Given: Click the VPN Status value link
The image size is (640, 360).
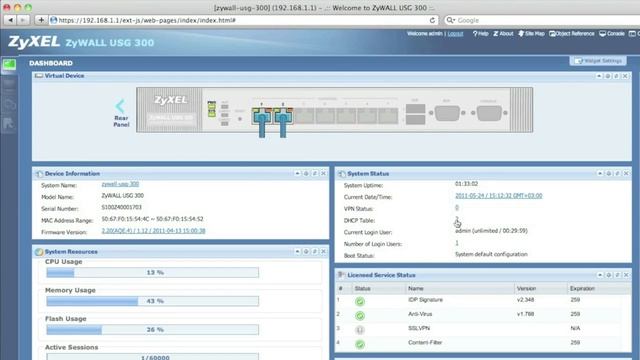Looking at the screenshot, I should [457, 208].
